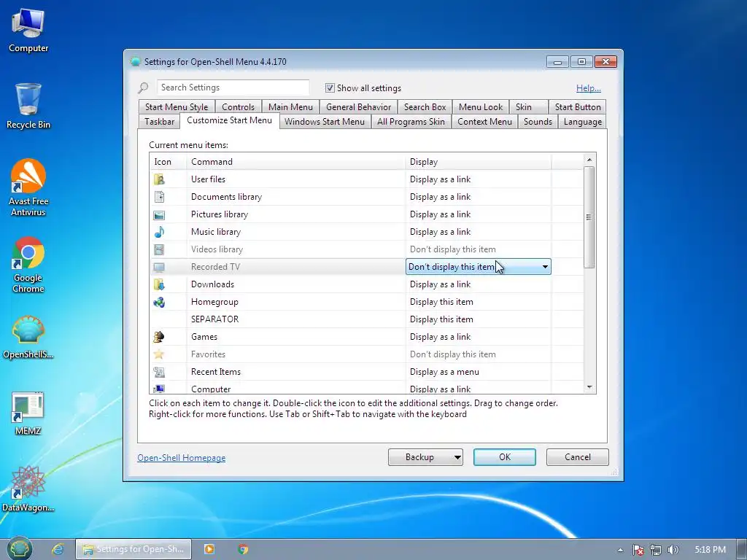Launch Internet Explorer from taskbar
This screenshot has width=747, height=560.
pos(58,549)
